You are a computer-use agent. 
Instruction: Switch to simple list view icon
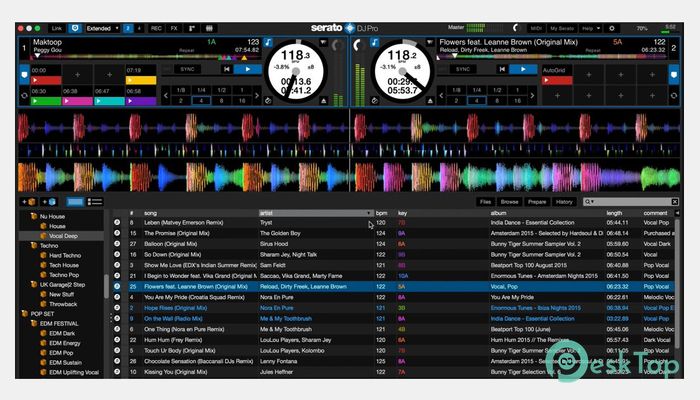click(x=75, y=202)
